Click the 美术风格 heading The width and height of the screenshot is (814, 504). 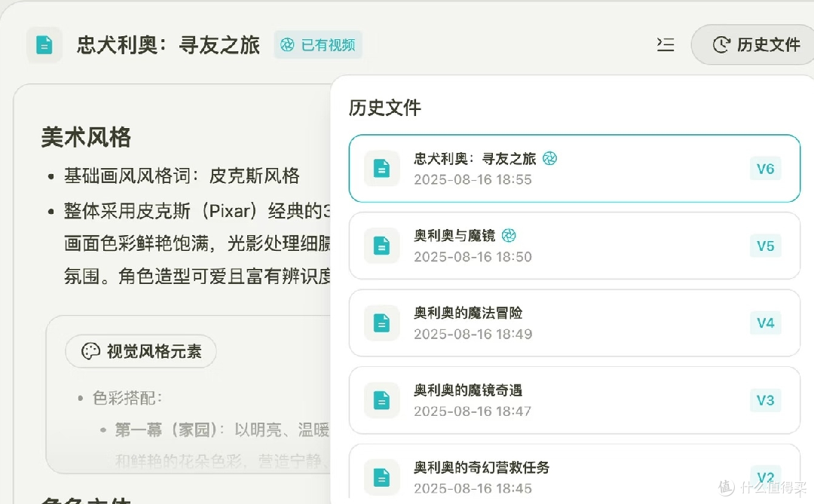pos(86,138)
